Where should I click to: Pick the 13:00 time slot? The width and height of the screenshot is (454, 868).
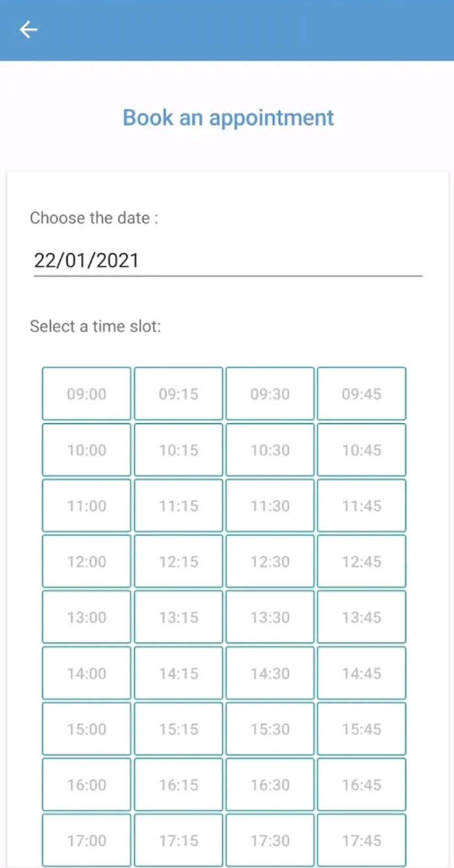87,617
